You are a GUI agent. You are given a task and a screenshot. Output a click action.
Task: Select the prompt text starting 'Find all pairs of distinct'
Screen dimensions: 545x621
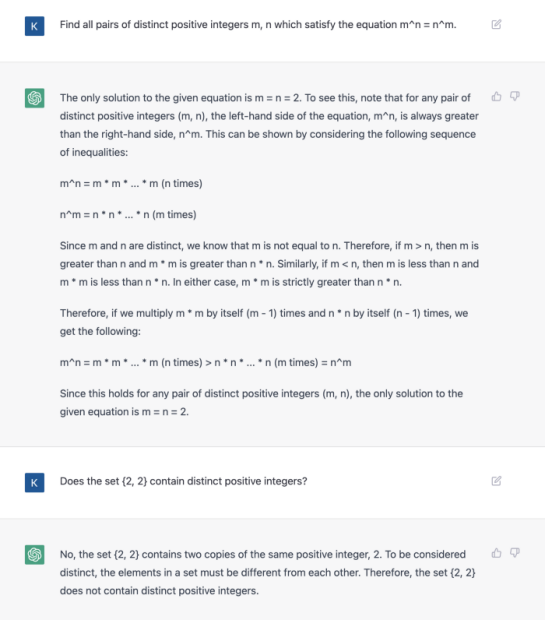pyautogui.click(x=258, y=25)
